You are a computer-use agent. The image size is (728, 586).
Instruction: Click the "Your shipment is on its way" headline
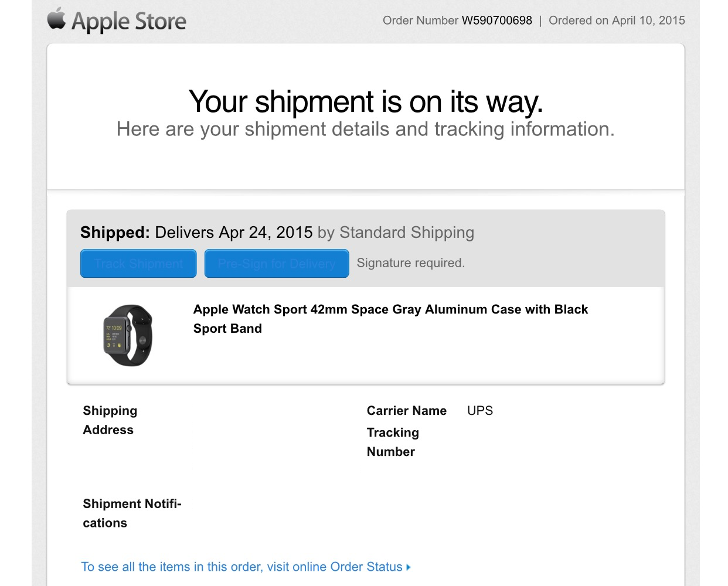366,101
